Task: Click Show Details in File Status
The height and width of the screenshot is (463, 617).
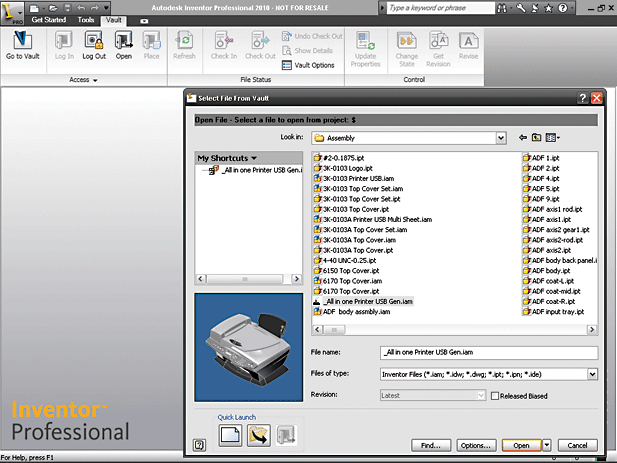Action: point(307,50)
